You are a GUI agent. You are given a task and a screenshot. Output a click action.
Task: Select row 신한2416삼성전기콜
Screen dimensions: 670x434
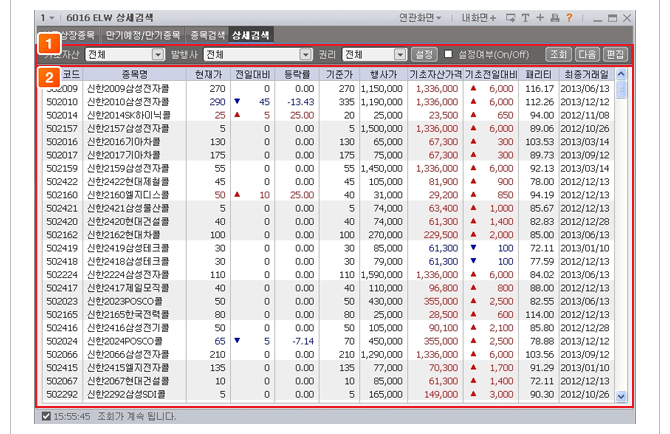(x=328, y=328)
